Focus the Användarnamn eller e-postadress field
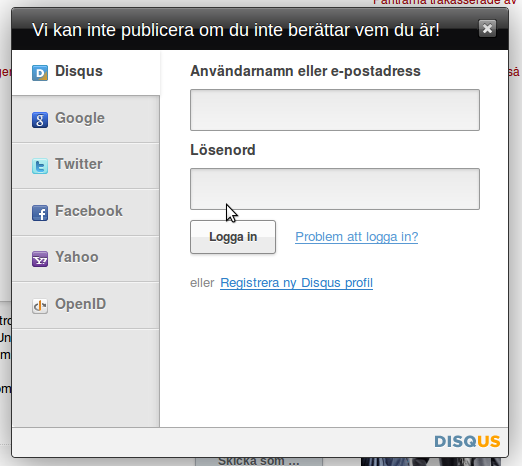Image resolution: width=522 pixels, height=466 pixels. 335,110
